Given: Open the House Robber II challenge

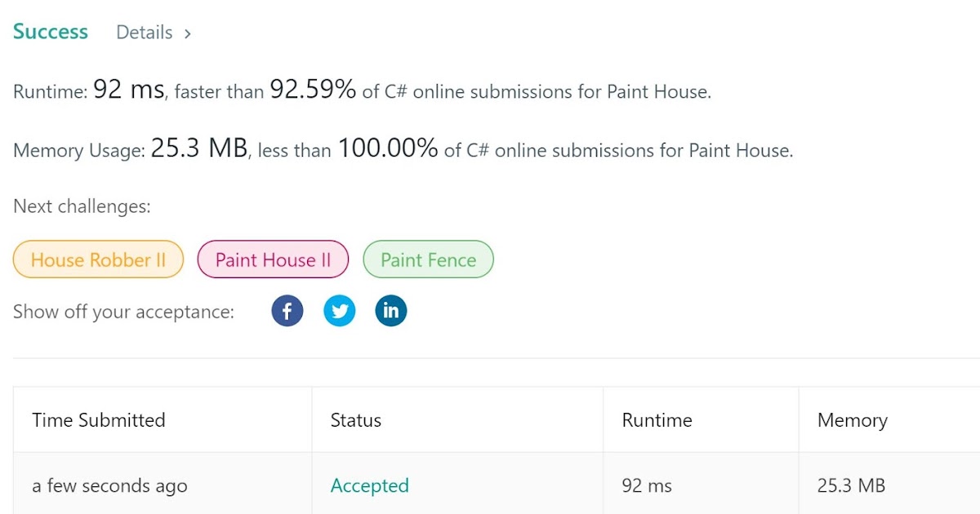Looking at the screenshot, I should 98,260.
